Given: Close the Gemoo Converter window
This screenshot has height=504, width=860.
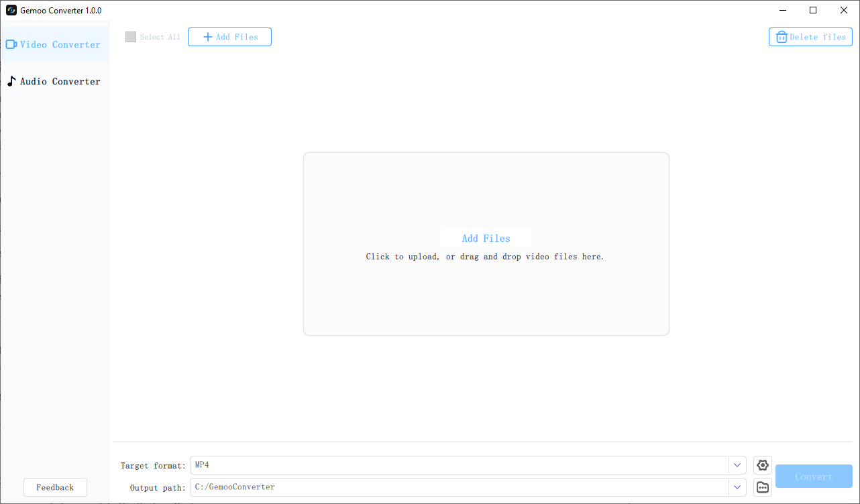Looking at the screenshot, I should (x=844, y=10).
